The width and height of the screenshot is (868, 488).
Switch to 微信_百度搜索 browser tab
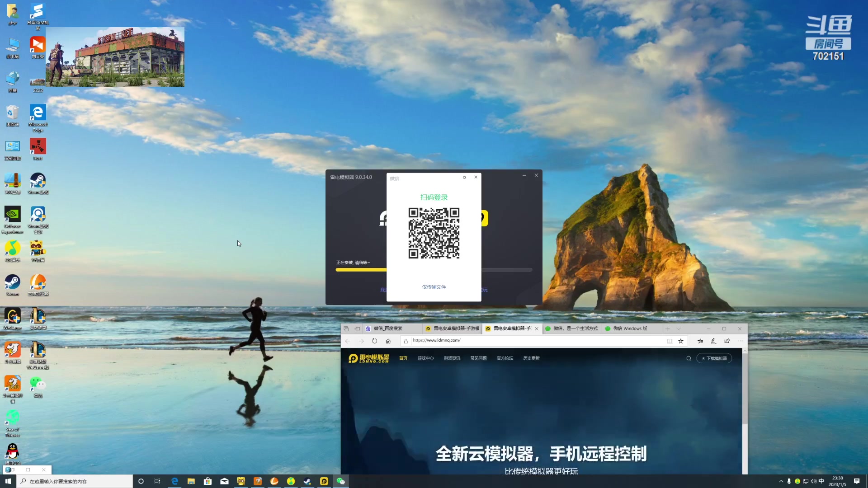point(392,329)
